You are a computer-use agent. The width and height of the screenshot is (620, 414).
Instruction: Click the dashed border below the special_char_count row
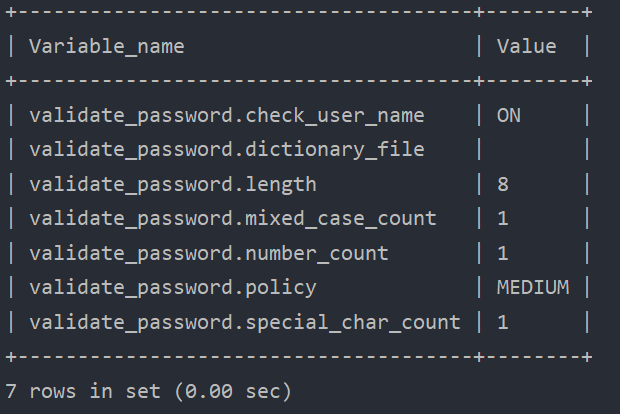click(240, 356)
